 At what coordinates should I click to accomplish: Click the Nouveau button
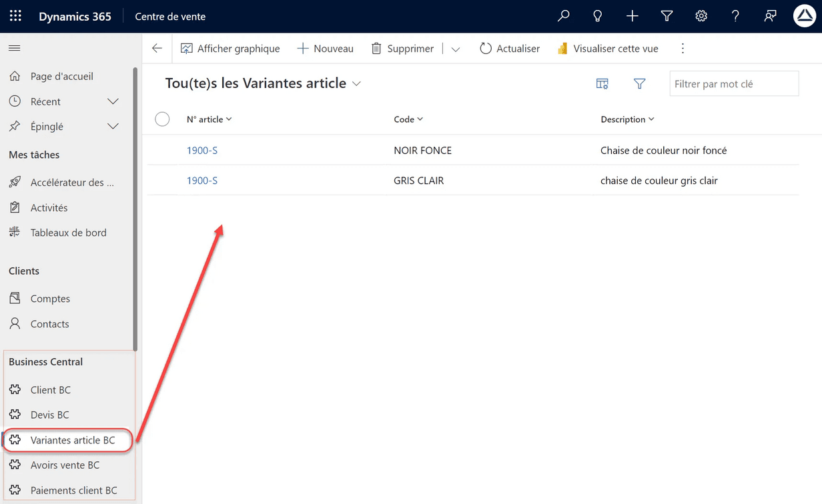click(326, 49)
